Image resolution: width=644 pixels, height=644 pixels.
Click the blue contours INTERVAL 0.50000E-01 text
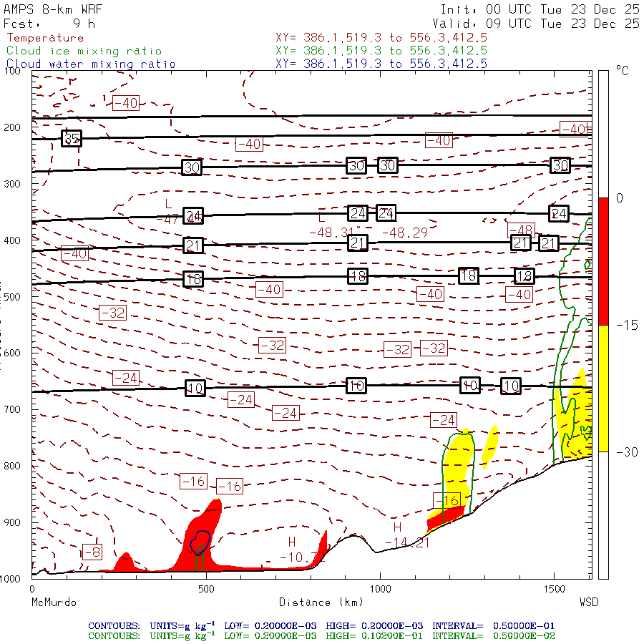coord(493,626)
